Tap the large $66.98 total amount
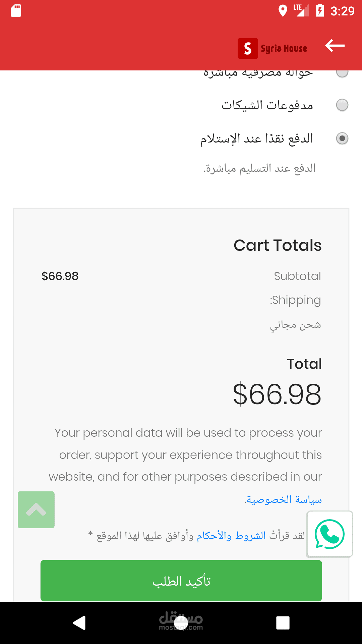Image resolution: width=362 pixels, height=644 pixels. [277, 394]
